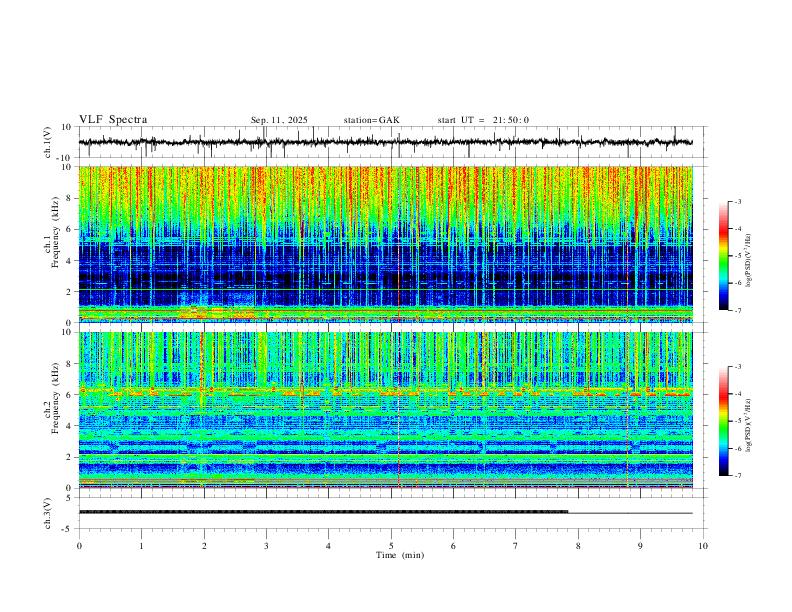
Task: Click the "-7" tick on the ch.2 color bar
Action: 738,476
